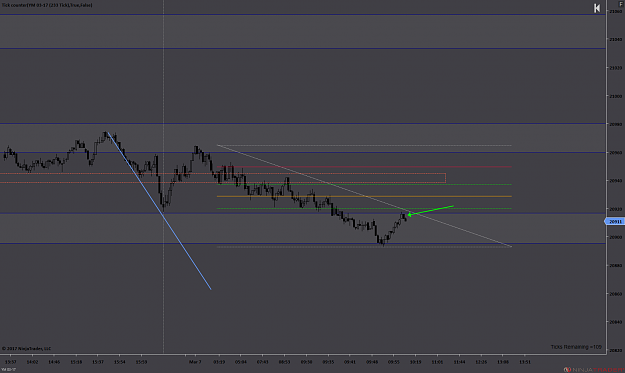Image resolution: width=625 pixels, height=373 pixels.
Task: Click the Mar 7 date label
Action: pyautogui.click(x=195, y=362)
